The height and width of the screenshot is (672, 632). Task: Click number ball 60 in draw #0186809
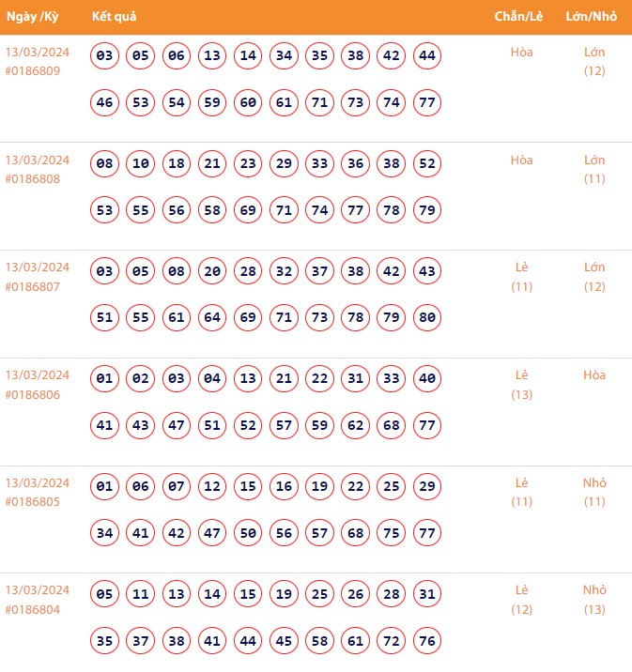tap(248, 102)
